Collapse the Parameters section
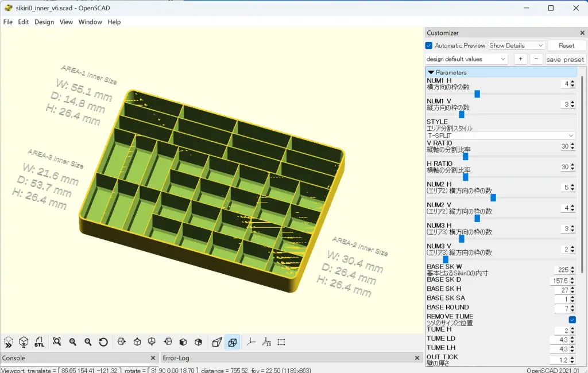The height and width of the screenshot is (373, 588). [x=431, y=72]
